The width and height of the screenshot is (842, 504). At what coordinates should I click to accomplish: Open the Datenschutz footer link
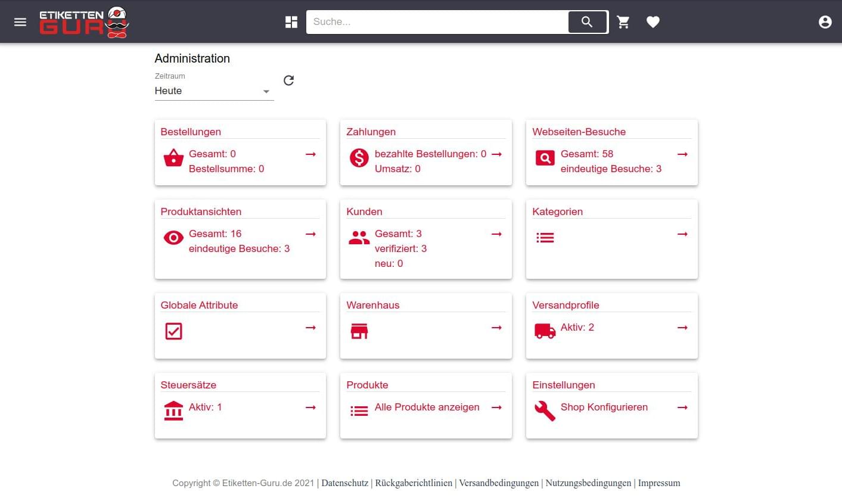click(344, 483)
